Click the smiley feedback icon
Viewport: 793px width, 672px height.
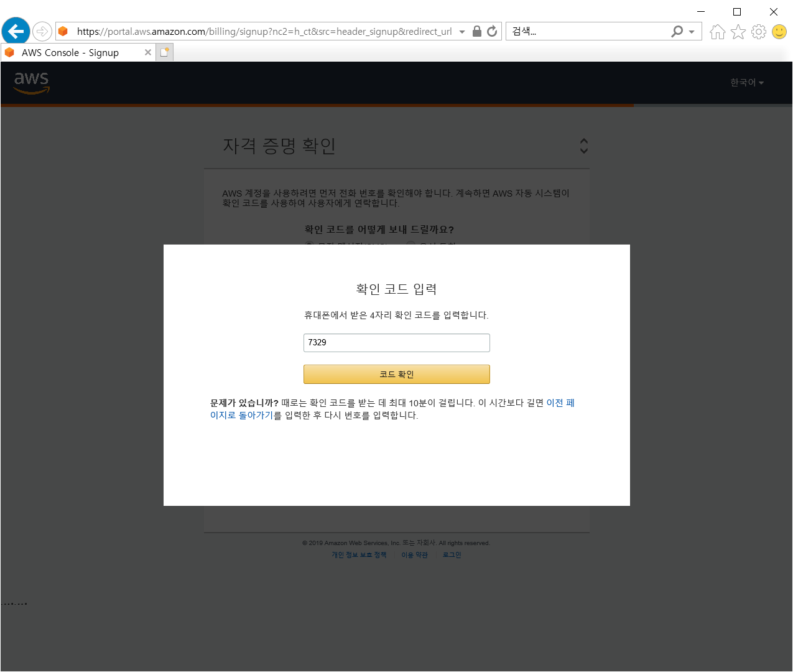tap(779, 32)
